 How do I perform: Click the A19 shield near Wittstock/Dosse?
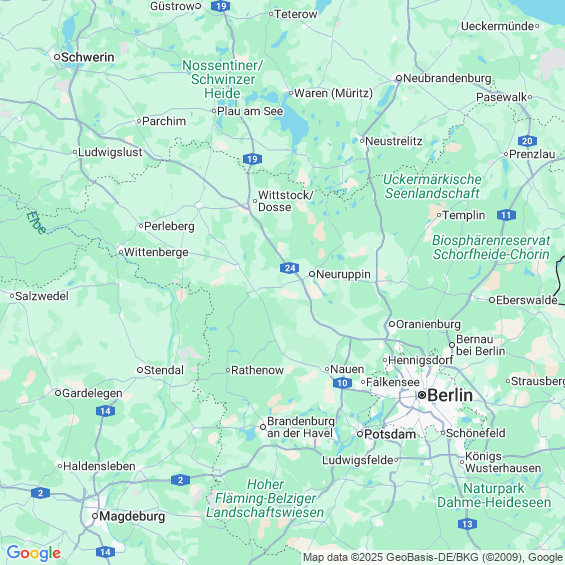[252, 159]
